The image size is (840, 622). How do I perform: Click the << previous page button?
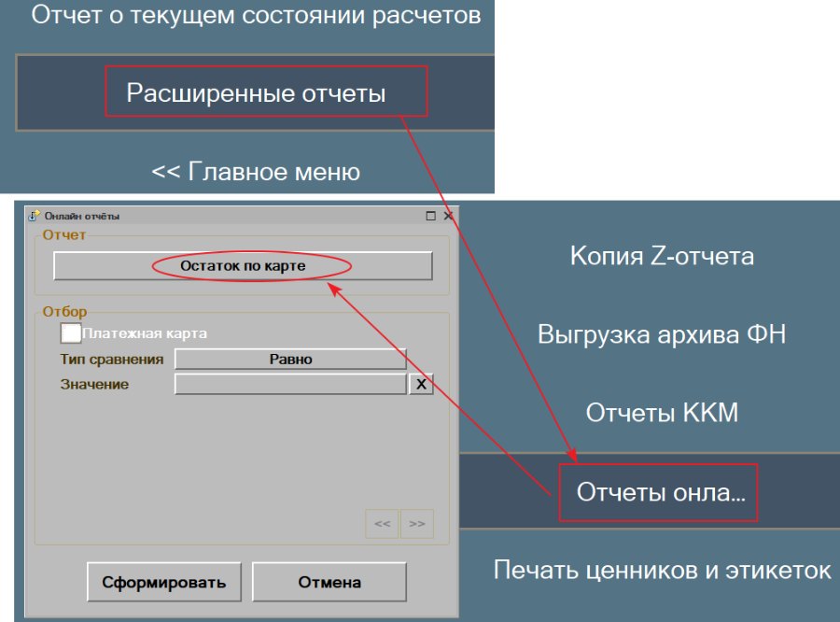pyautogui.click(x=382, y=523)
